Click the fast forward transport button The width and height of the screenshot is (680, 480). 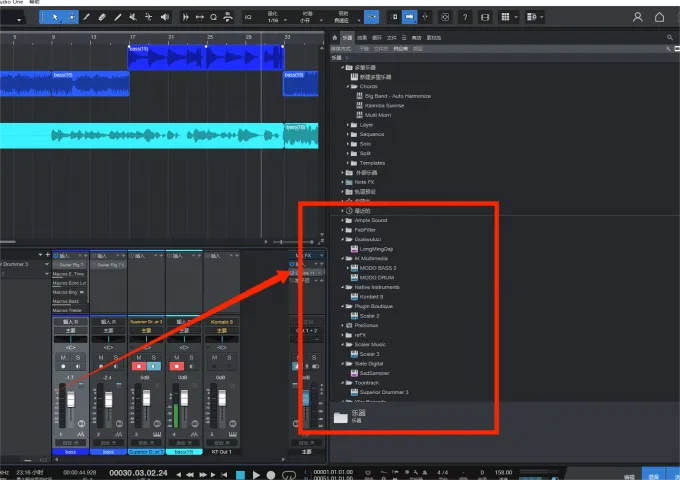coord(203,475)
